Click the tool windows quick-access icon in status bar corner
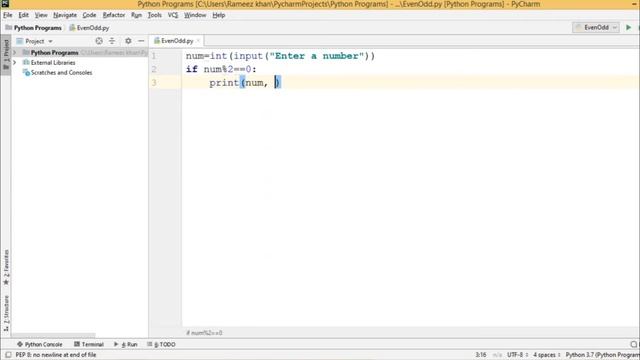640x360 pixels. point(8,355)
